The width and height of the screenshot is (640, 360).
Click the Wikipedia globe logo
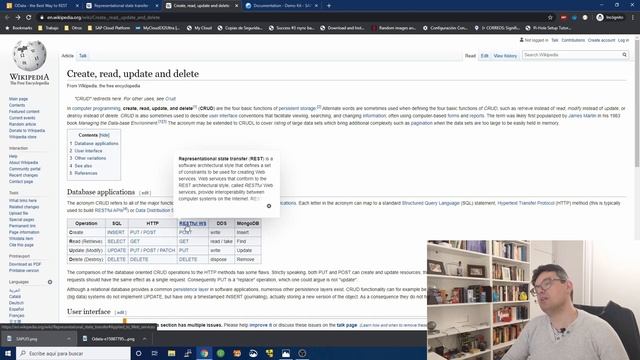tap(29, 55)
